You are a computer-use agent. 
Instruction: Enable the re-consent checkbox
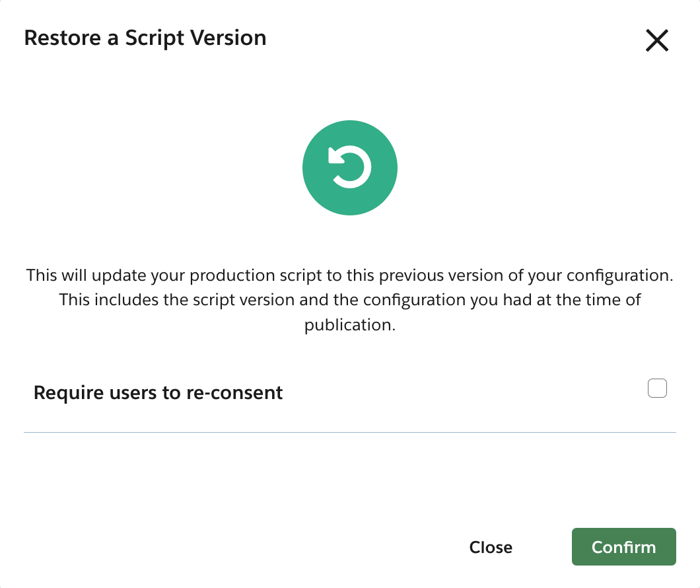click(657, 388)
